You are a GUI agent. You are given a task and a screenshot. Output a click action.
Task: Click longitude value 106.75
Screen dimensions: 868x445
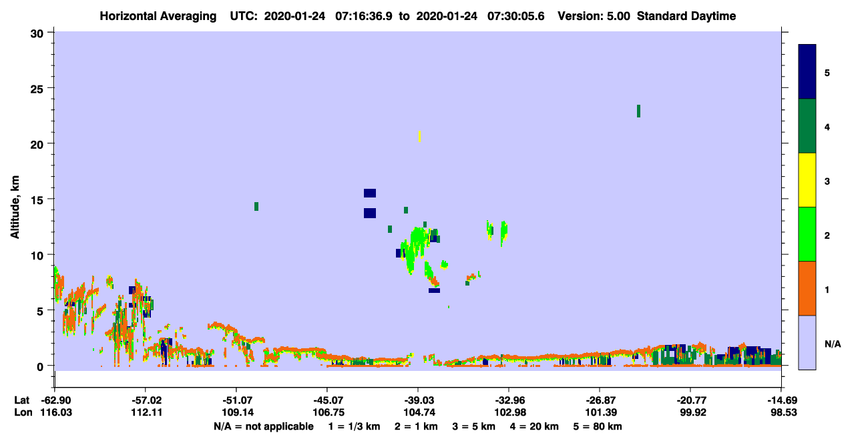[x=327, y=412]
